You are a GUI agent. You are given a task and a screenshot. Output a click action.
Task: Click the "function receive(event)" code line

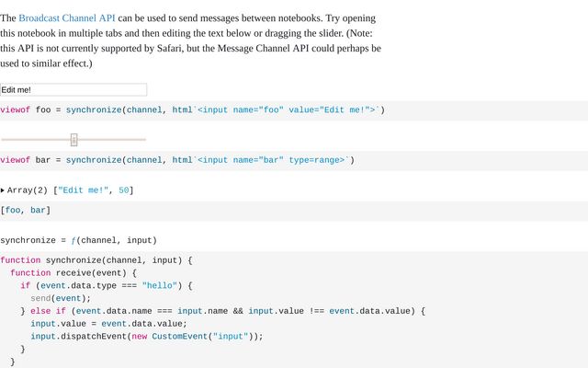(x=73, y=273)
